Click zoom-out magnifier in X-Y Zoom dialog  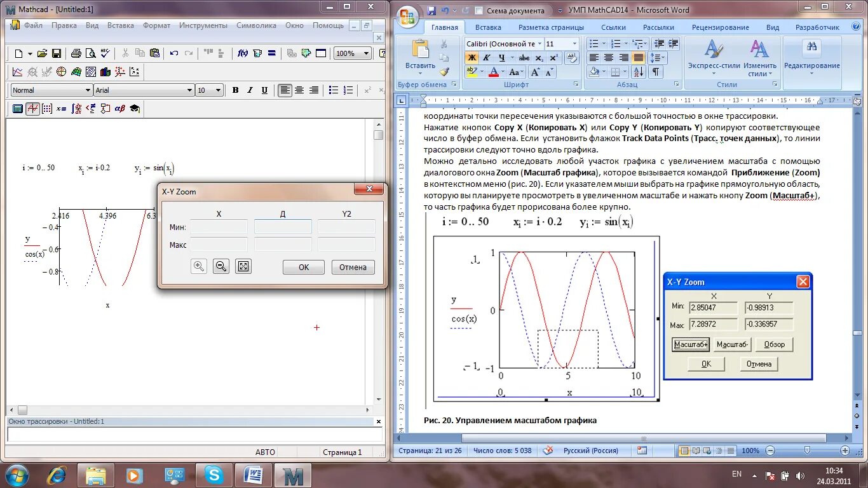tap(221, 267)
